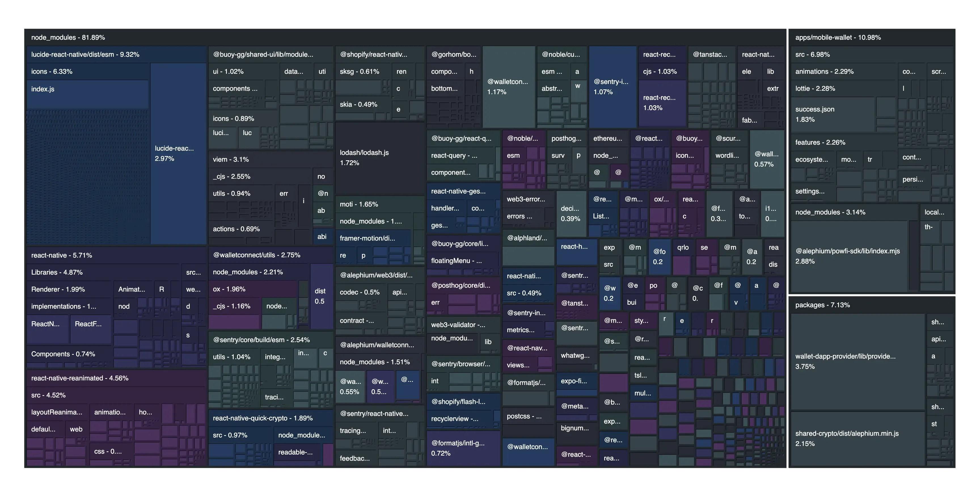The image size is (980, 480).
Task: Select wallet-dapp-provider/lib/provide... 3.75% tile
Action: (x=857, y=361)
